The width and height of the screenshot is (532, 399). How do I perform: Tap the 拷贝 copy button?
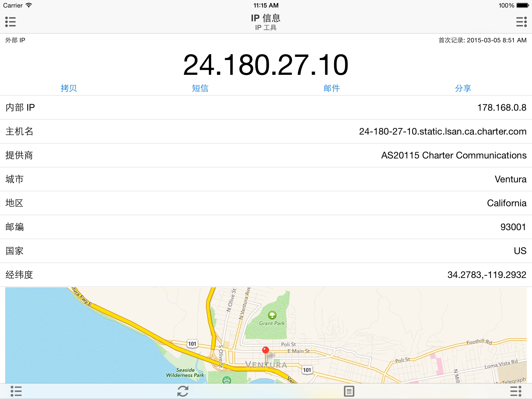[x=69, y=88]
